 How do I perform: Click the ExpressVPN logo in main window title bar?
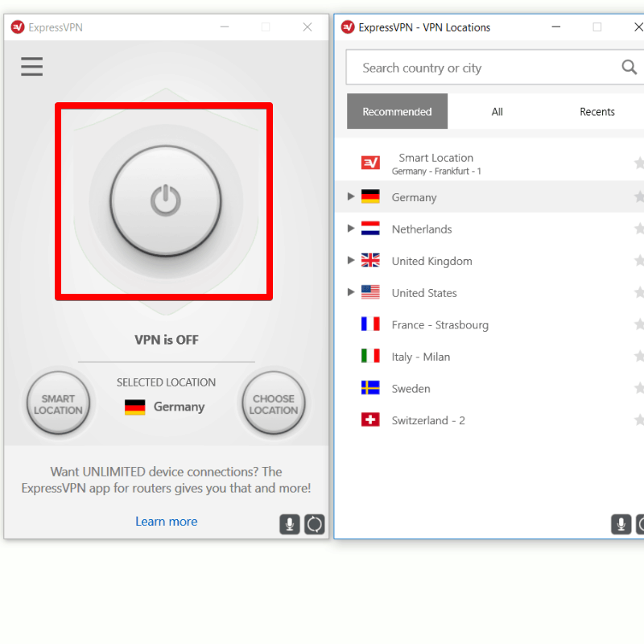tap(18, 27)
